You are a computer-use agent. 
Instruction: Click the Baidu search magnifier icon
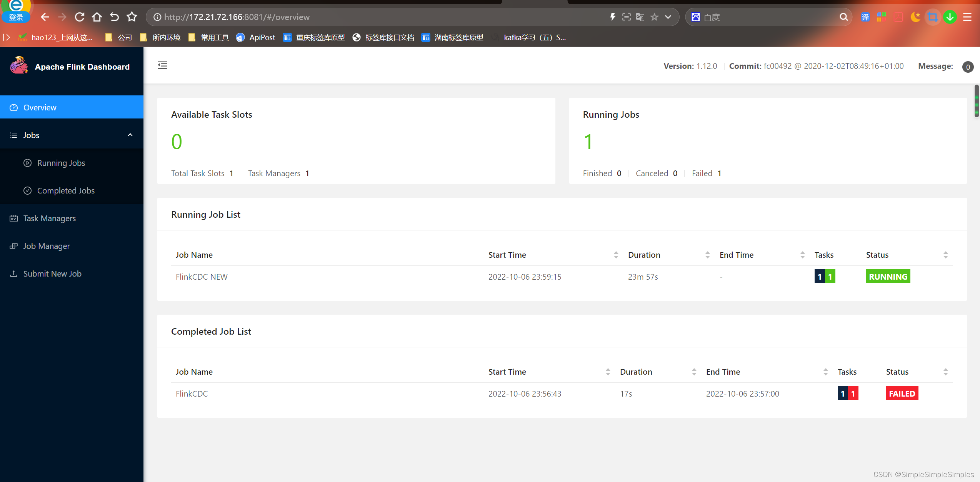843,17
